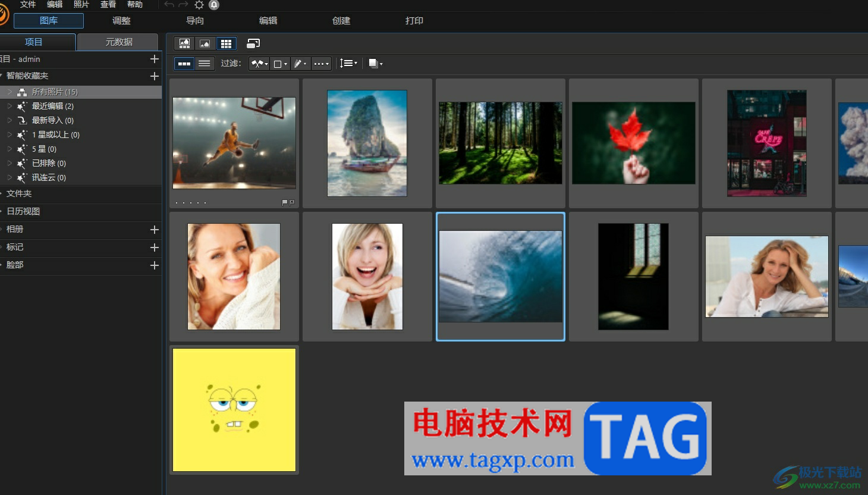Select the thumbnail view toggle
The height and width of the screenshot is (495, 868).
(184, 64)
